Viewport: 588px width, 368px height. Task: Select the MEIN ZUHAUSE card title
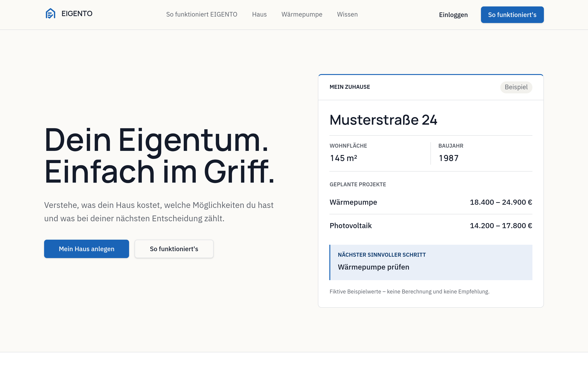point(350,87)
